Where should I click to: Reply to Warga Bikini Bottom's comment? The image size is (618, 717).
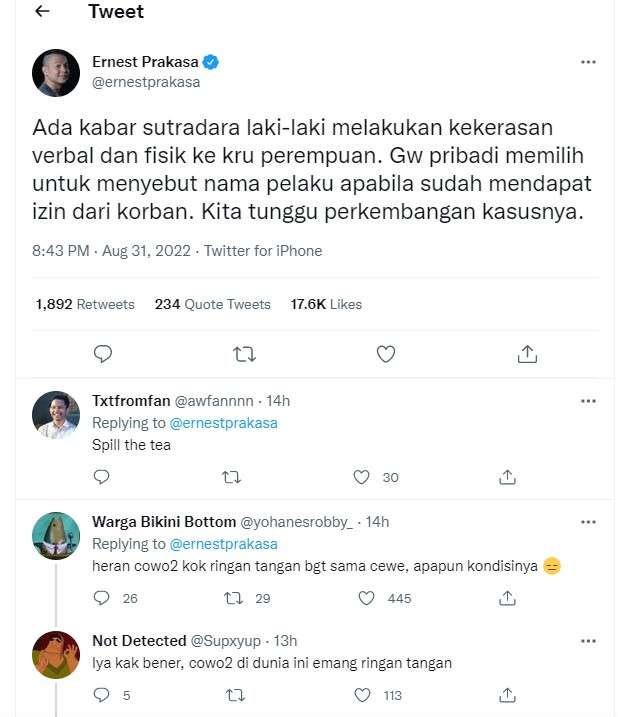pyautogui.click(x=101, y=598)
